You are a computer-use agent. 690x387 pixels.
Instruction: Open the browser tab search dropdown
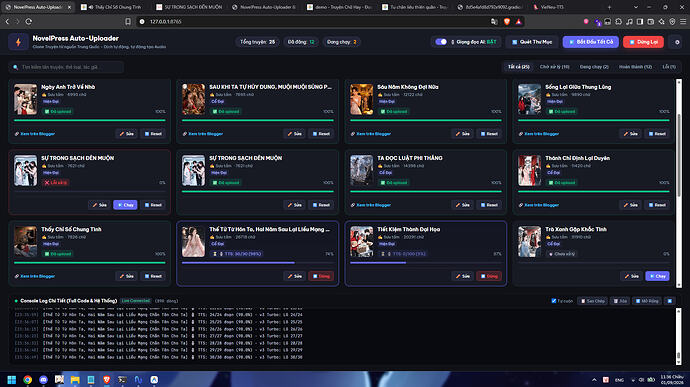tap(635, 7)
